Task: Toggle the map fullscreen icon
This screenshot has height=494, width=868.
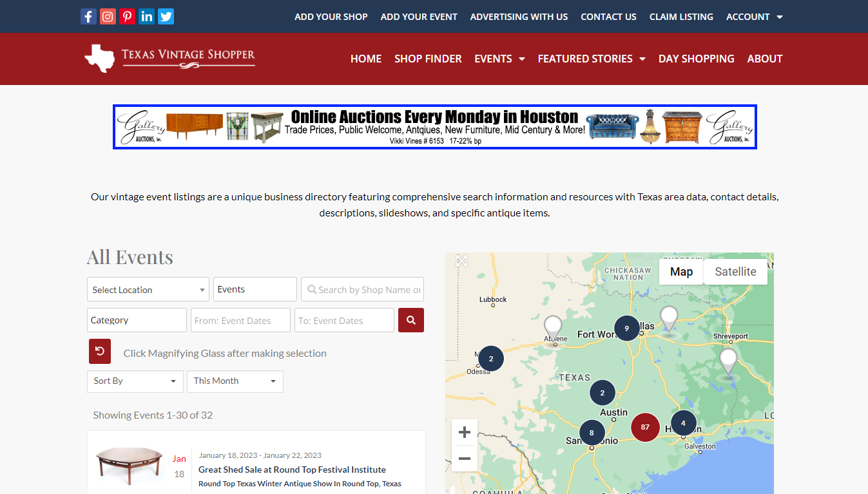Action: [462, 261]
